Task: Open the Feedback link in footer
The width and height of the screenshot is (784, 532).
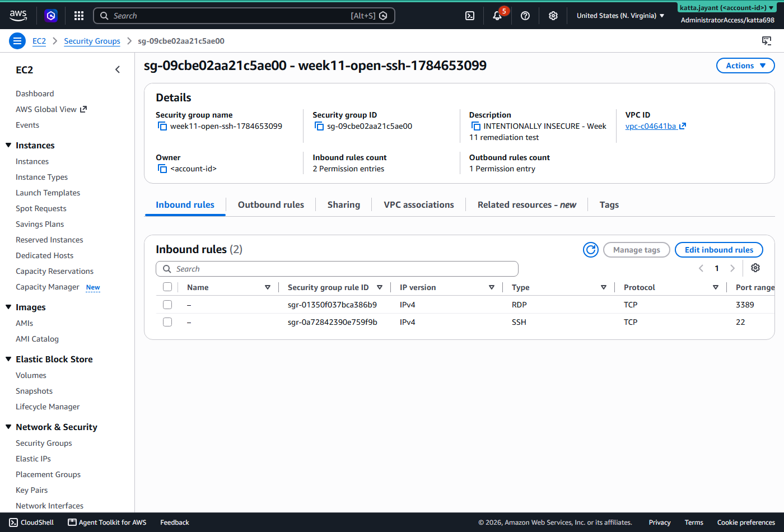Action: [175, 522]
